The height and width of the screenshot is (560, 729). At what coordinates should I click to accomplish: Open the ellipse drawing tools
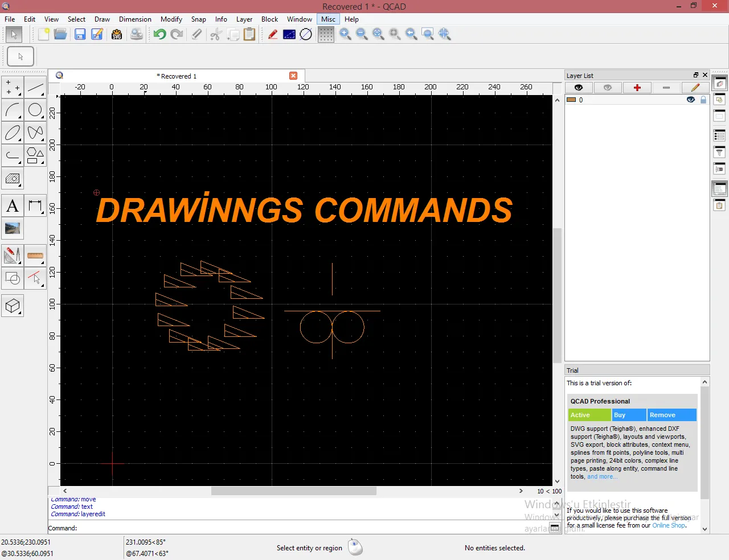13,133
